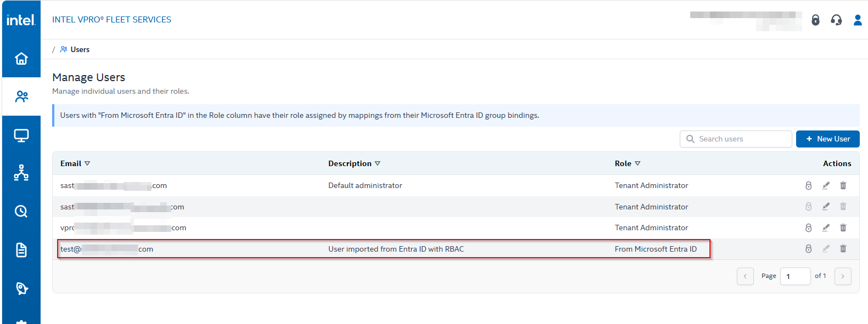The width and height of the screenshot is (868, 324).
Task: Click lock icon for vpro user row
Action: click(808, 228)
